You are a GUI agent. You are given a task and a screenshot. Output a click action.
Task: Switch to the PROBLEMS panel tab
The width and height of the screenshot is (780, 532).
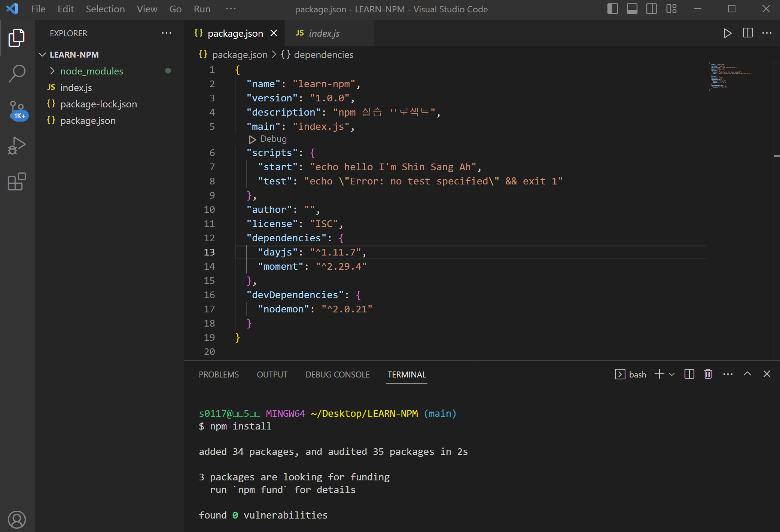219,374
